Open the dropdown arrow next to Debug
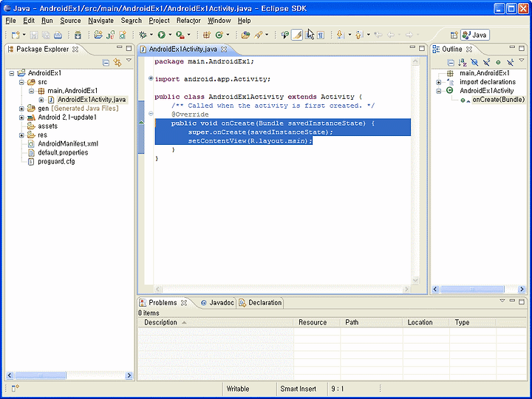 tap(151, 35)
